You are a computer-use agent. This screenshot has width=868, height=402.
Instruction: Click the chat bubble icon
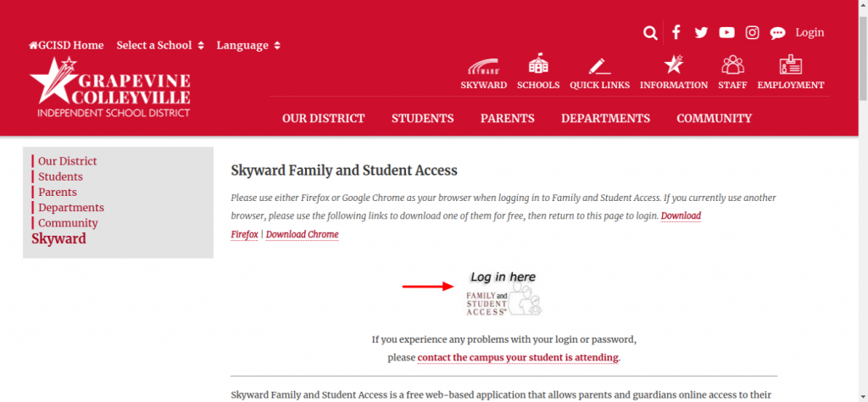pos(778,33)
